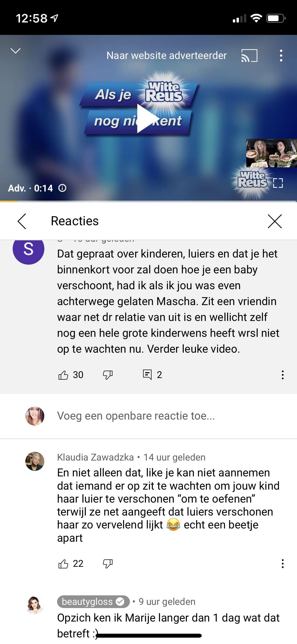Open options for Klaudia Zawadzka's reply
This screenshot has width=297, height=644.
[x=283, y=564]
